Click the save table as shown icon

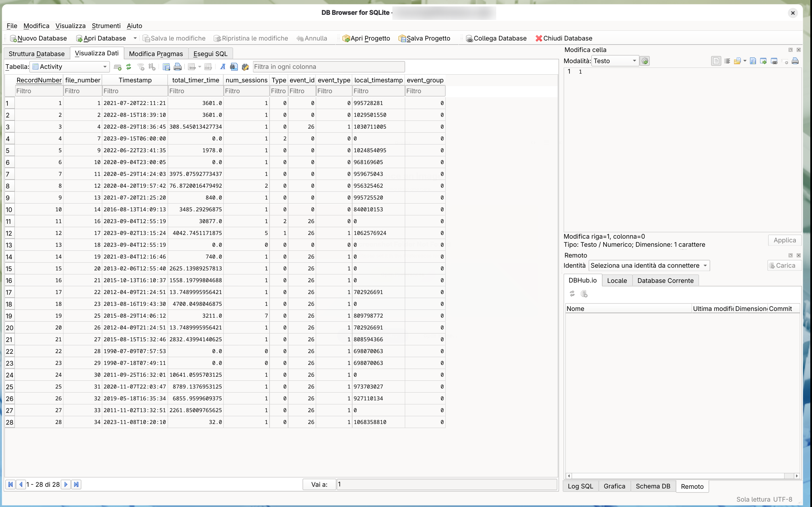pos(166,67)
